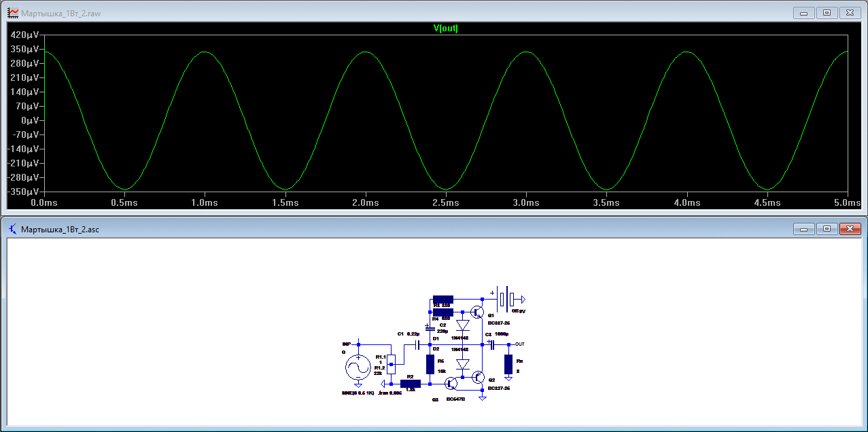This screenshot has height=432, width=868.
Task: Click the 0µV label on vertical axis
Action: (x=29, y=120)
